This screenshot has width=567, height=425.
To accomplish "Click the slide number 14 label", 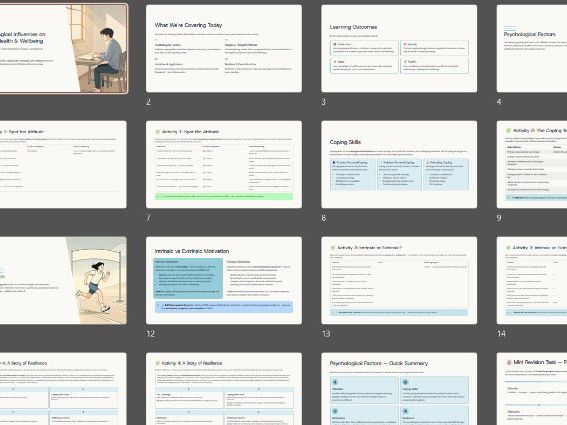I will [x=501, y=334].
